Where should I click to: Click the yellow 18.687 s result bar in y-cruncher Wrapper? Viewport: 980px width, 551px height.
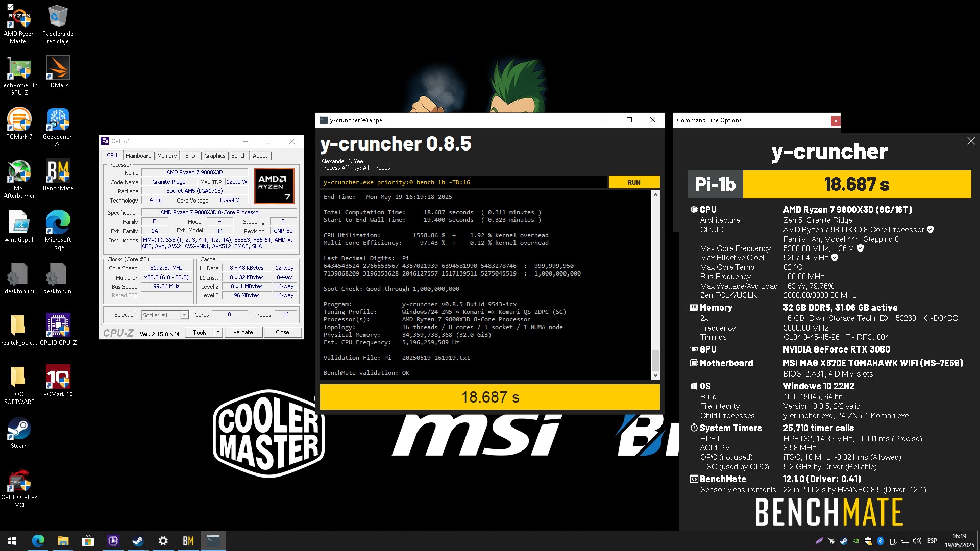click(x=489, y=397)
